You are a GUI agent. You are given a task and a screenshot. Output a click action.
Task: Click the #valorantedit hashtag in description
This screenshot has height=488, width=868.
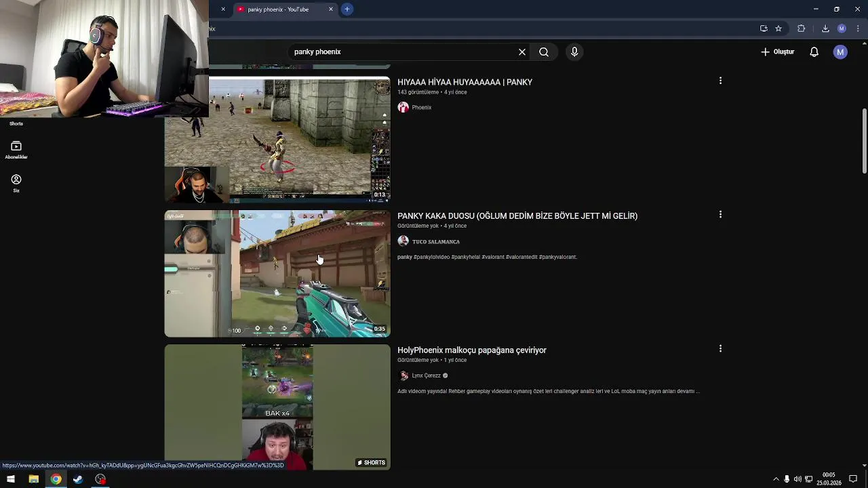(x=521, y=258)
